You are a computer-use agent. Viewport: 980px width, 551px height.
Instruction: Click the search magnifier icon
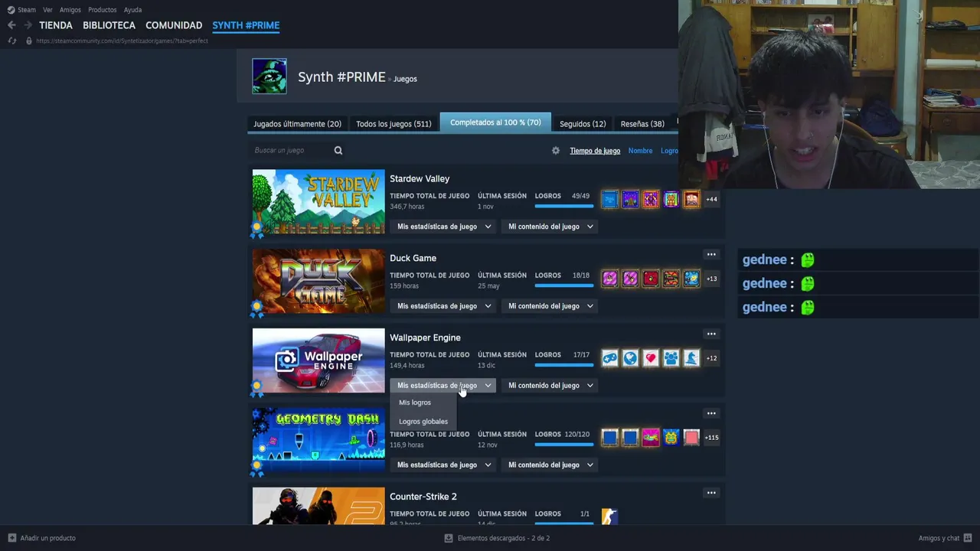tap(338, 151)
